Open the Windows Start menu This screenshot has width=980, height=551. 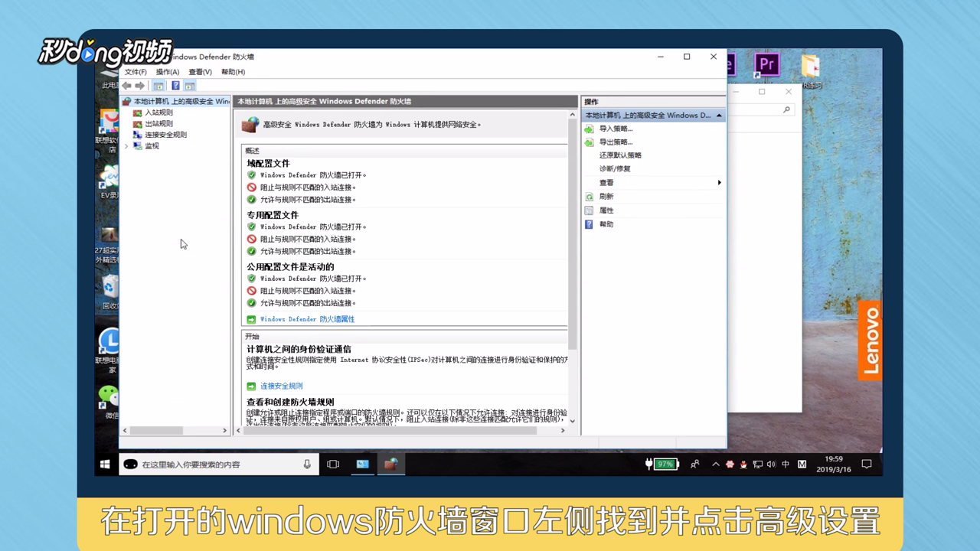coord(106,464)
